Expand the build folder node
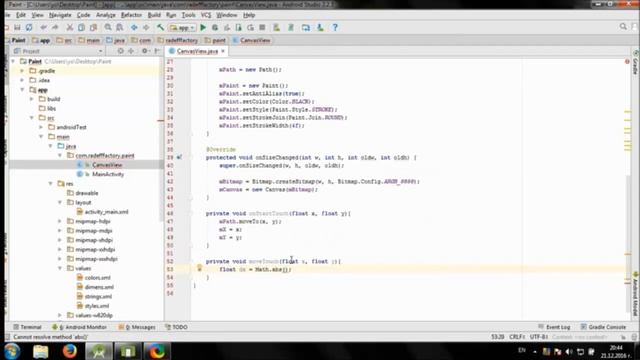The height and width of the screenshot is (360, 640). point(32,99)
